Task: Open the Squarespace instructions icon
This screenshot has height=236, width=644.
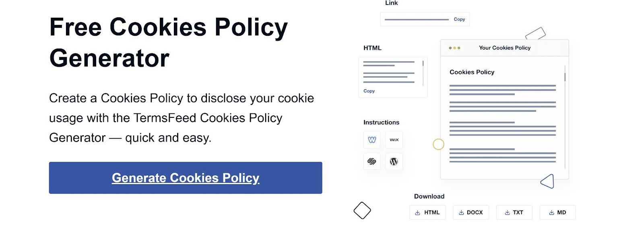Action: tap(372, 161)
